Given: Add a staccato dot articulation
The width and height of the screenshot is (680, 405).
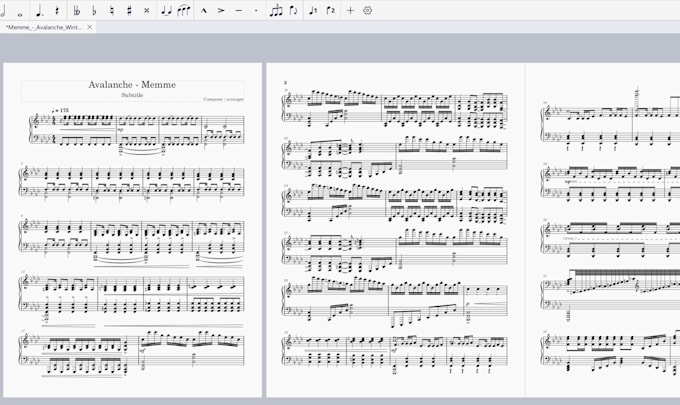Looking at the screenshot, I should 256,11.
